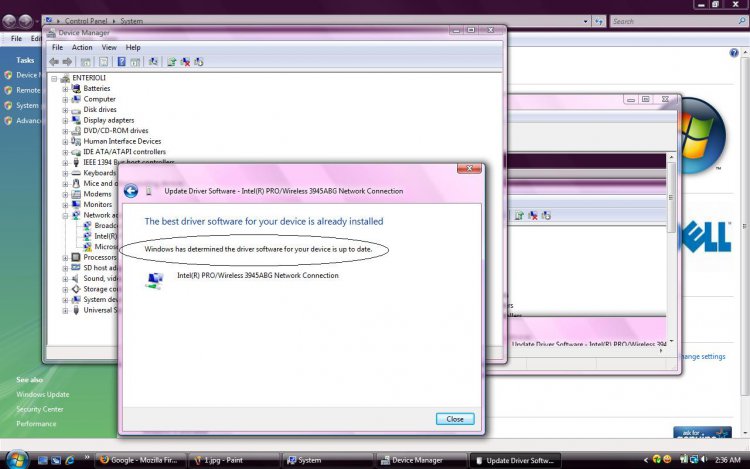
Task: Expand the Display adapters node
Action: tap(65, 120)
